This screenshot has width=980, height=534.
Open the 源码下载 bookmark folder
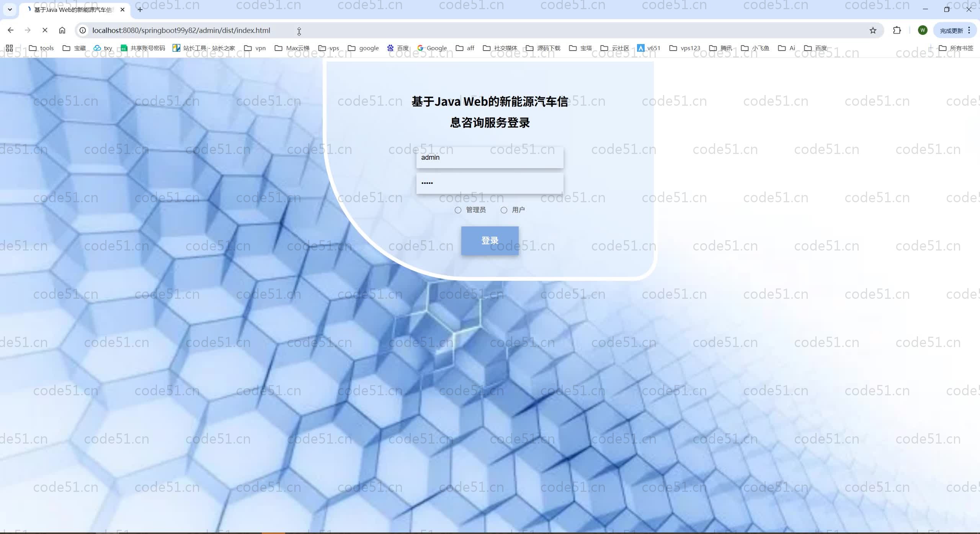543,48
